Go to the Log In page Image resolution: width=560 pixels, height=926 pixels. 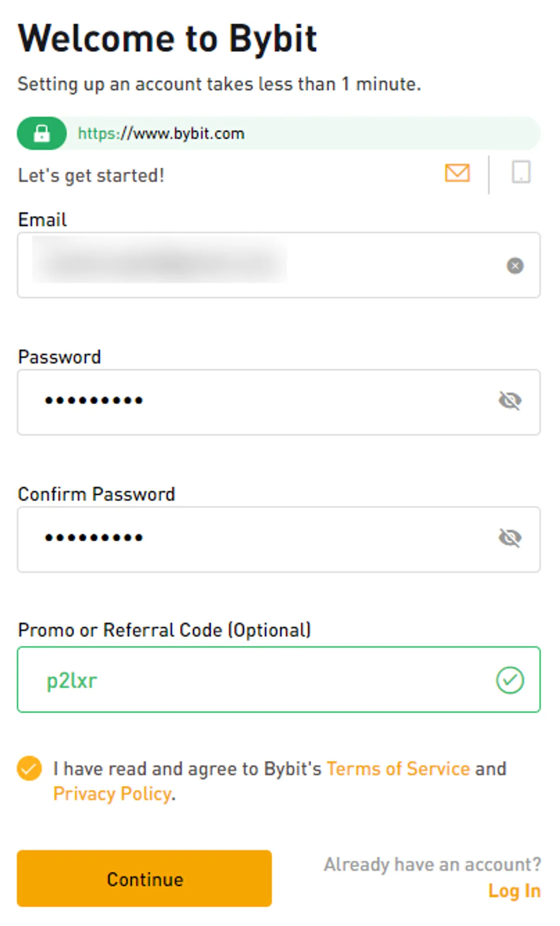coord(514,891)
